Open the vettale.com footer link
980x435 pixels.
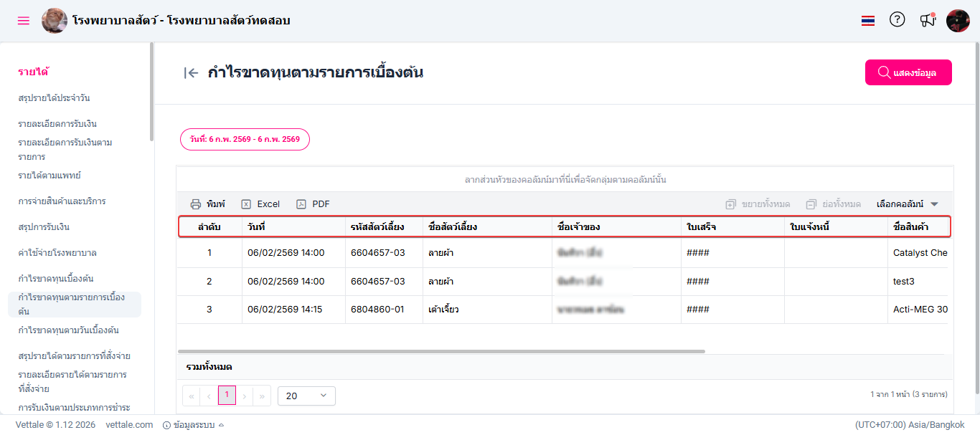point(129,425)
